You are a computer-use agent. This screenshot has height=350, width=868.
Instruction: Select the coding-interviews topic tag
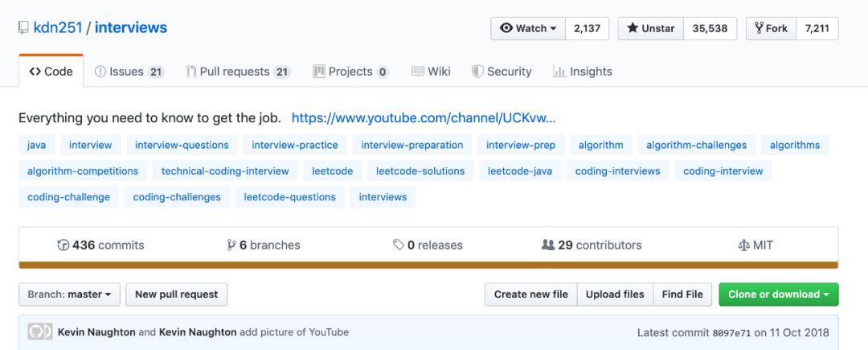[x=618, y=171]
